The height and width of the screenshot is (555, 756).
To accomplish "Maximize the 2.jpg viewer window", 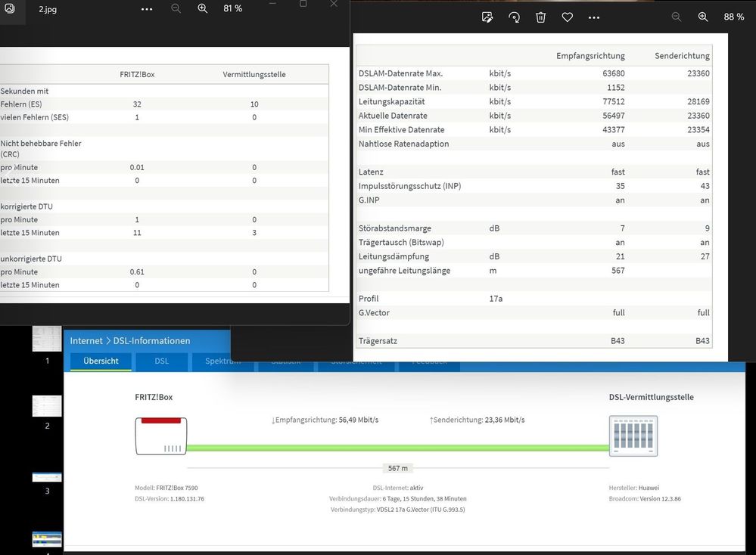I will [x=303, y=4].
